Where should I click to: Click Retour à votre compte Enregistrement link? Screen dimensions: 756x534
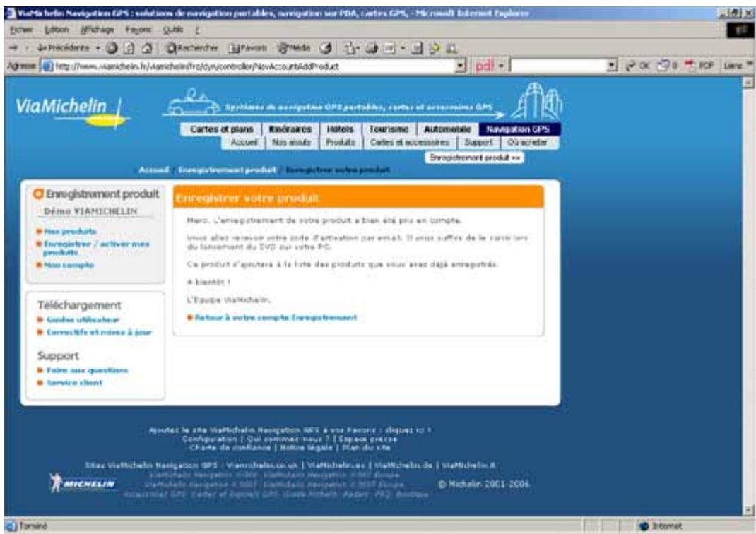pos(276,318)
